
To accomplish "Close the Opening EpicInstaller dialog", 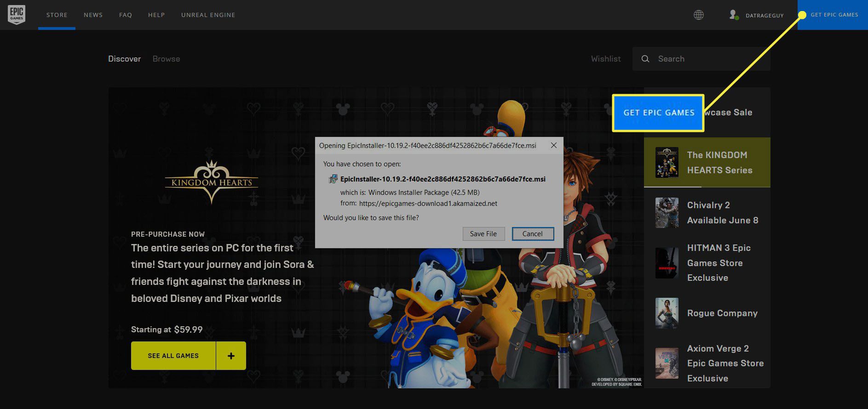I will (x=554, y=145).
